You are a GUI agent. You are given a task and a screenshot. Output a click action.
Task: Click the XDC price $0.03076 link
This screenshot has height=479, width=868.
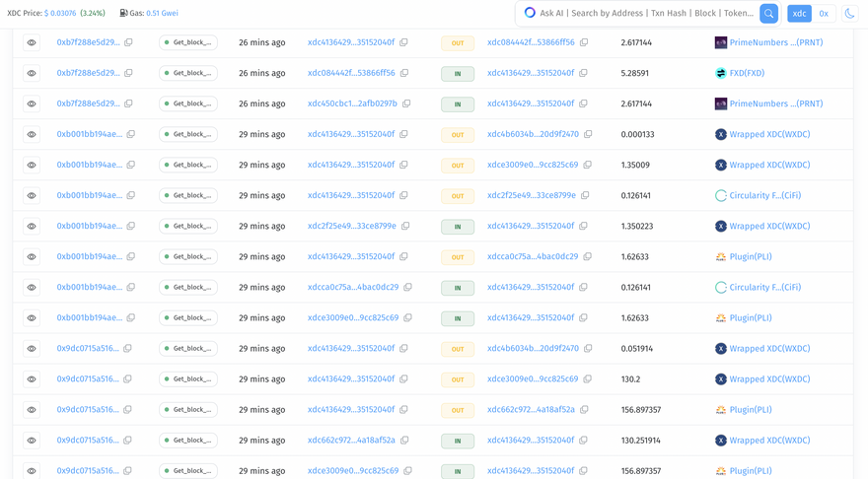(x=60, y=14)
